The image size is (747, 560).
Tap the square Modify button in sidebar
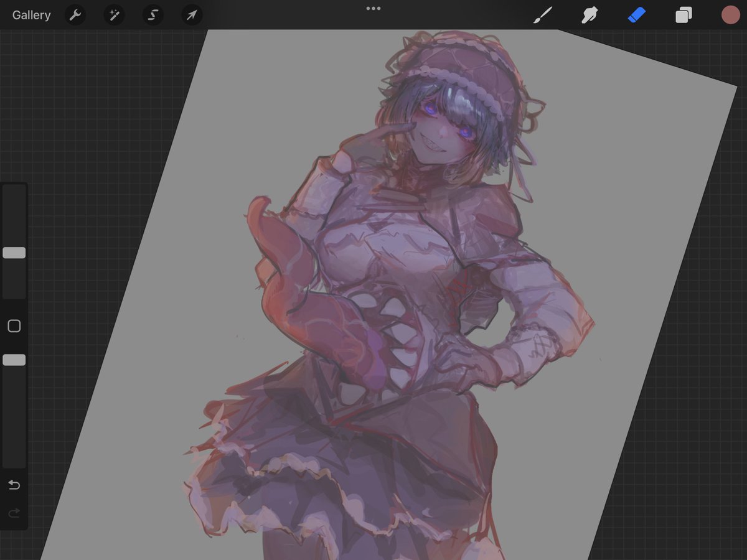[14, 326]
